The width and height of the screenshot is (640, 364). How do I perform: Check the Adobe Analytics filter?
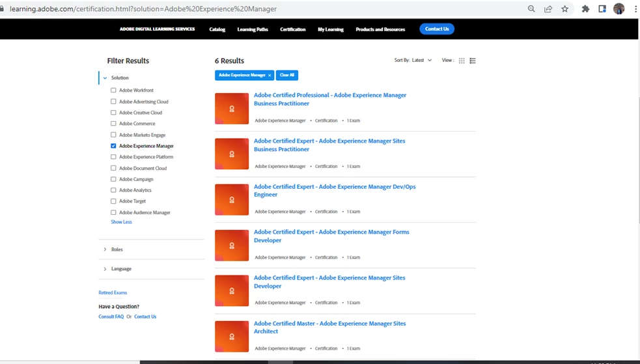point(113,190)
